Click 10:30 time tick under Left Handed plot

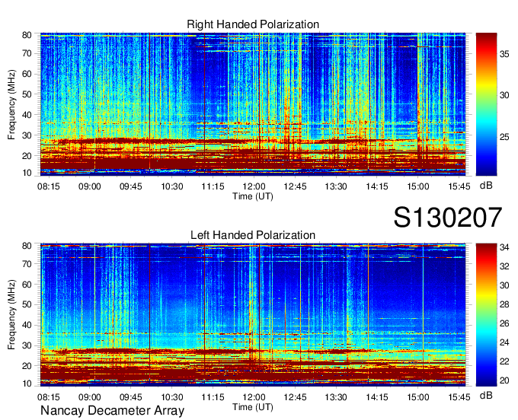pos(172,397)
